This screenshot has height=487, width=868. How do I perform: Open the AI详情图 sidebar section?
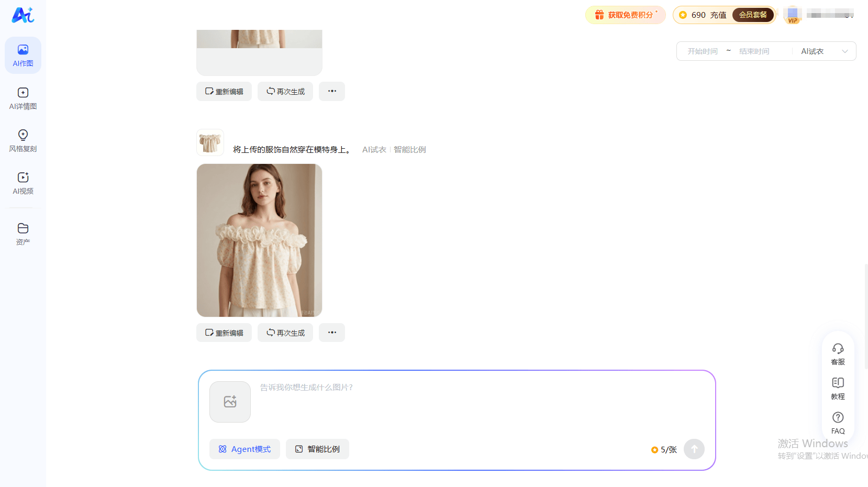coord(23,98)
